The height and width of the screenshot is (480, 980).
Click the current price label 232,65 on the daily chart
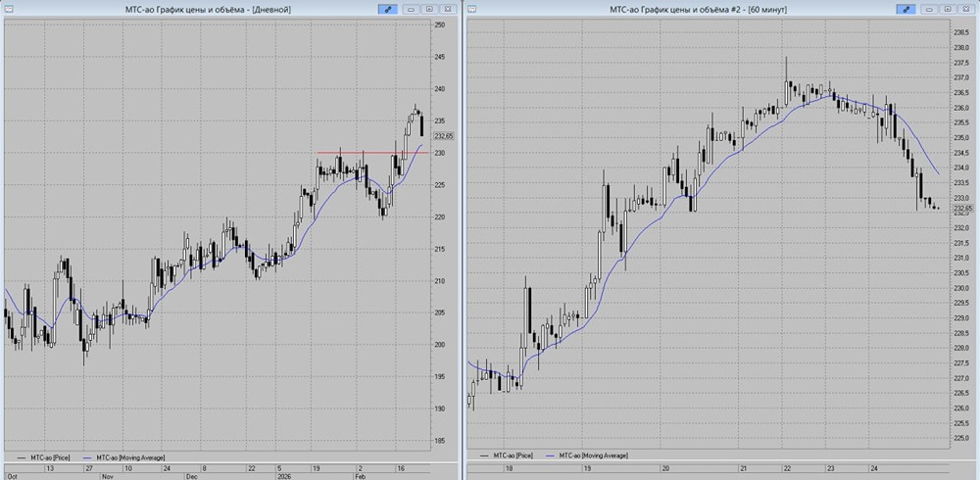coord(443,136)
